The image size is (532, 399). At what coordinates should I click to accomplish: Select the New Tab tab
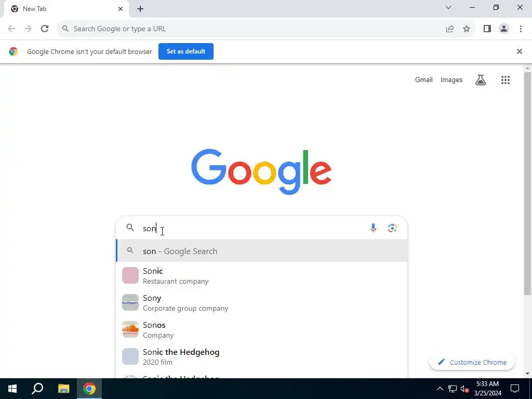click(x=66, y=9)
